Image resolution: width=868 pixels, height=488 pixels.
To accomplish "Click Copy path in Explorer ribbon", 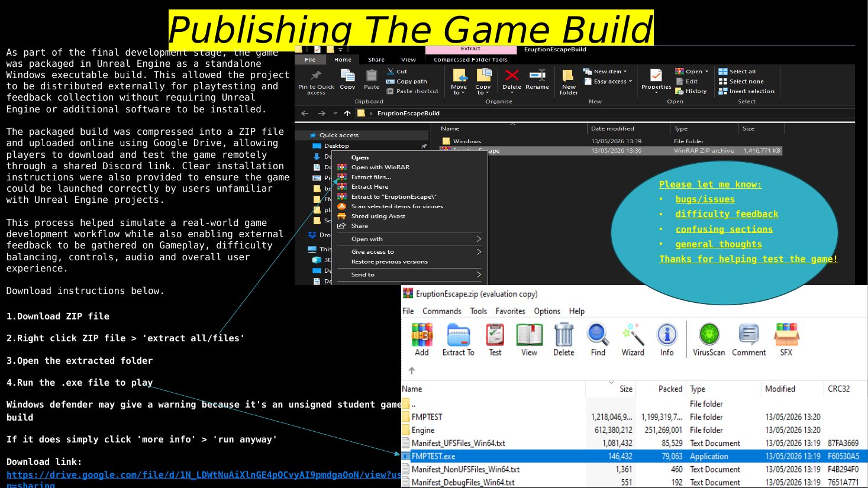I will (x=406, y=82).
